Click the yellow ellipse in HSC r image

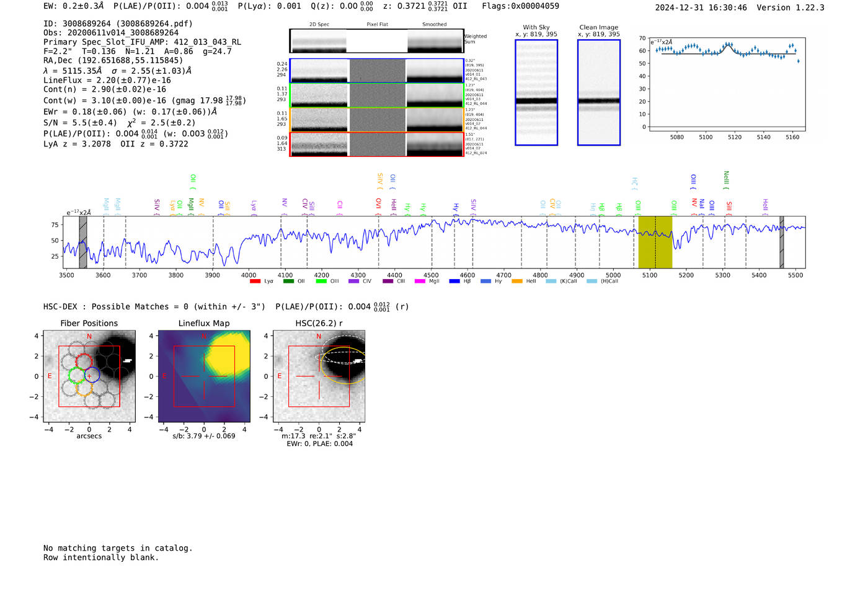[345, 365]
